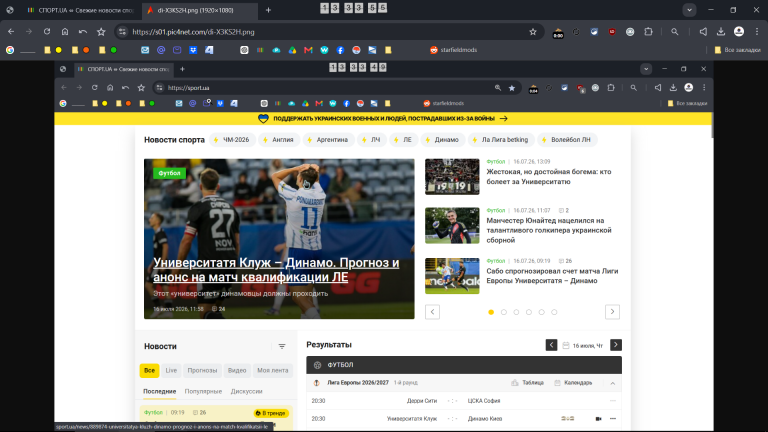Open the 'Все закладки' folder in outer bar
This screenshot has height=432, width=768.
(738, 50)
